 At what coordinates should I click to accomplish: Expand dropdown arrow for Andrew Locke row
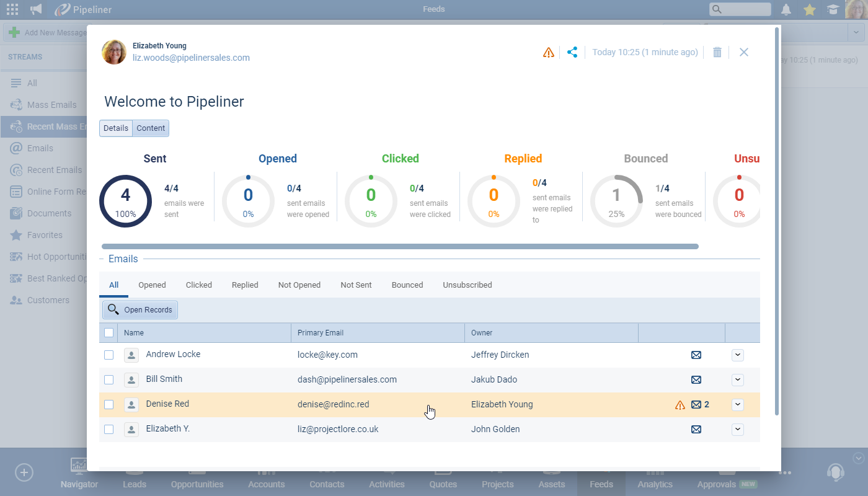coord(737,355)
